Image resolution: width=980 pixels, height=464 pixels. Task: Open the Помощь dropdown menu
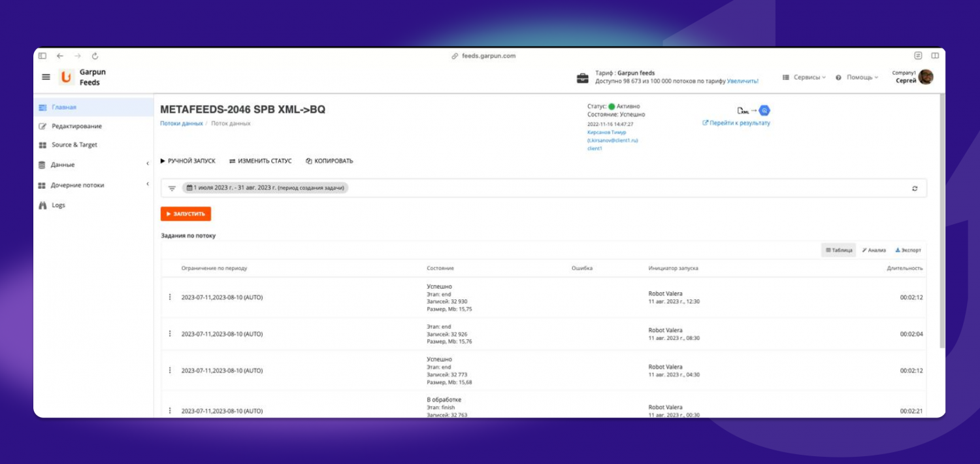(857, 77)
